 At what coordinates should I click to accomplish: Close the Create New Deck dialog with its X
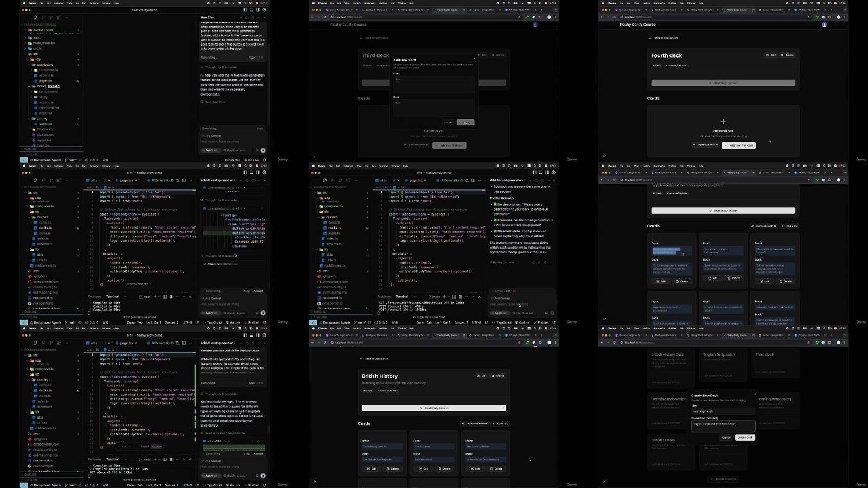point(755,394)
